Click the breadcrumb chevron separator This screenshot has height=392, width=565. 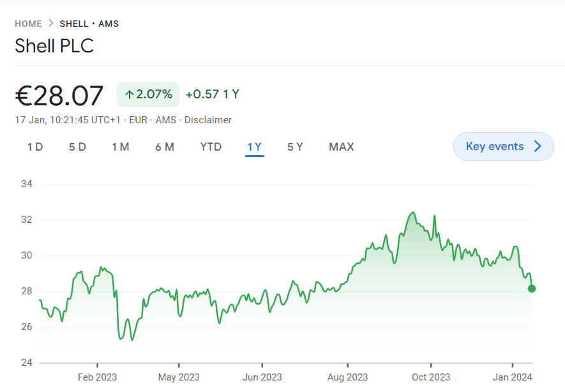[51, 24]
